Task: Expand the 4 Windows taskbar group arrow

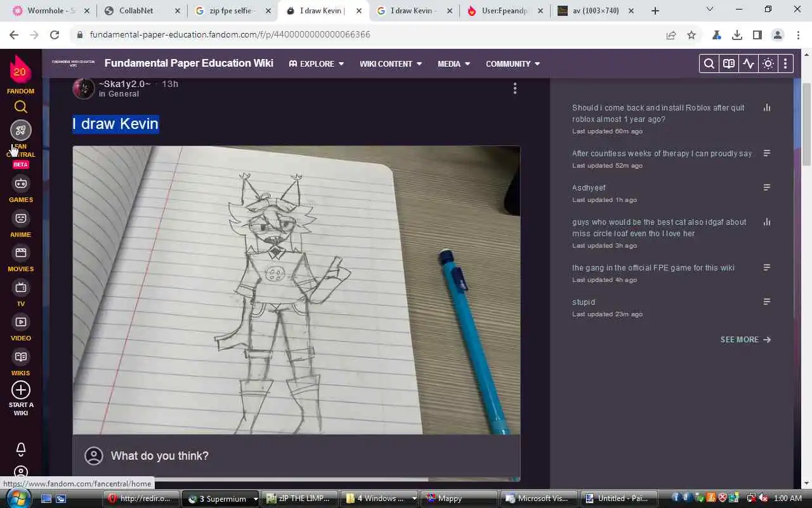Action: 414,498
